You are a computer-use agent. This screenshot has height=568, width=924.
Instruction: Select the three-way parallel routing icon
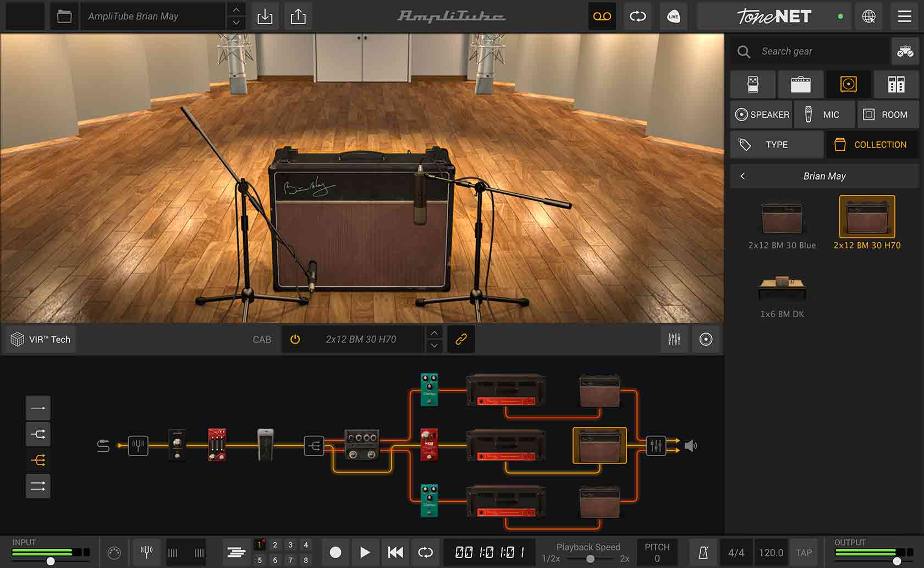[38, 460]
